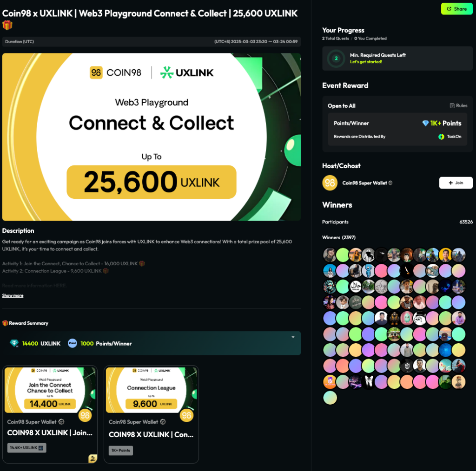The width and height of the screenshot is (476, 471).
Task: Open the Connection League quest card thumbnail
Action: click(x=152, y=389)
